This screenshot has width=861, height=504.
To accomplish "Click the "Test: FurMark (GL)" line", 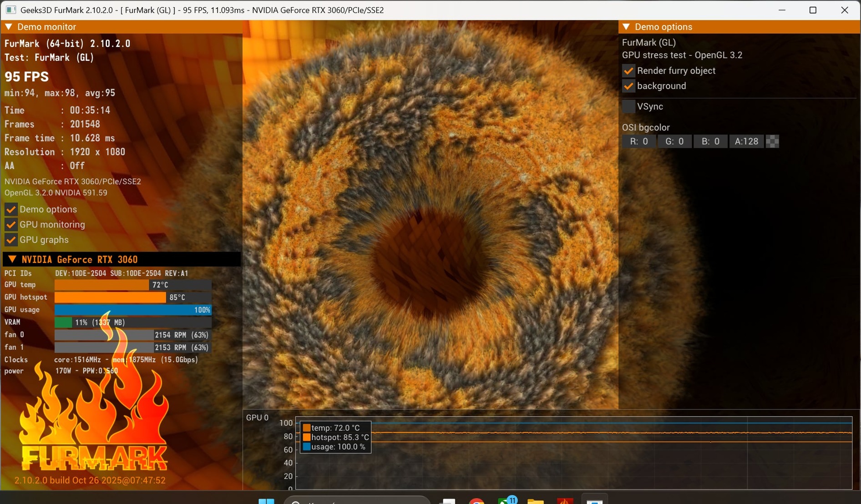I will pyautogui.click(x=49, y=58).
